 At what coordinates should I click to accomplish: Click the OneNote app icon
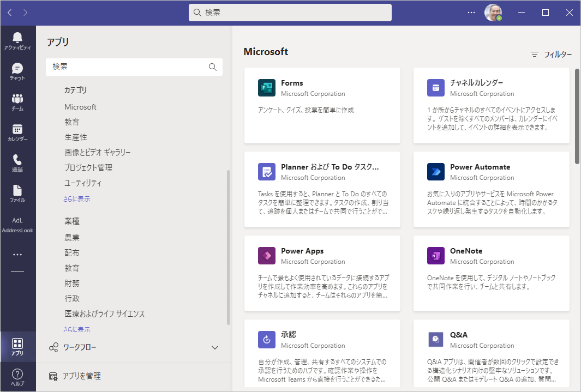435,256
